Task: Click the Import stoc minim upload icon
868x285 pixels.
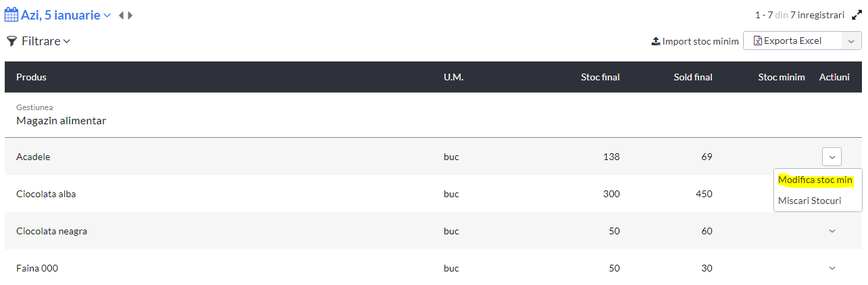Action: 655,41
